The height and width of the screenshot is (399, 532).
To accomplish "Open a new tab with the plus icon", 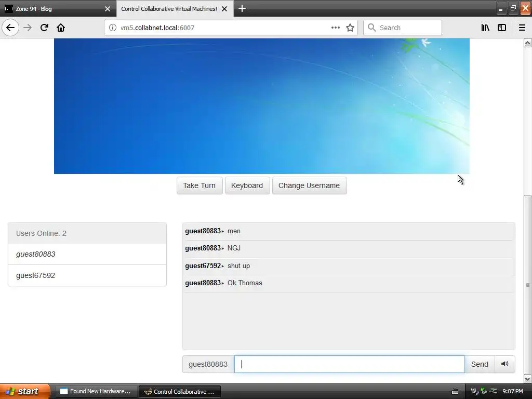I will tap(242, 8).
